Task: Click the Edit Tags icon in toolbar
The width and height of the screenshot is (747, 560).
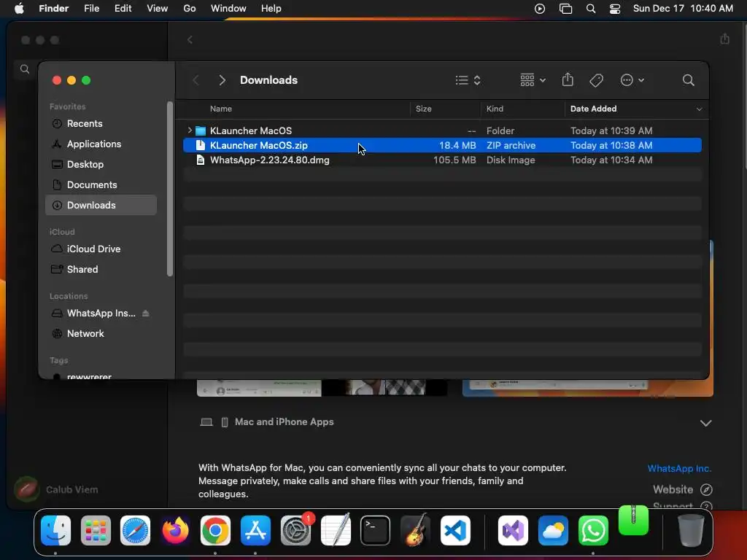Action: (x=597, y=80)
